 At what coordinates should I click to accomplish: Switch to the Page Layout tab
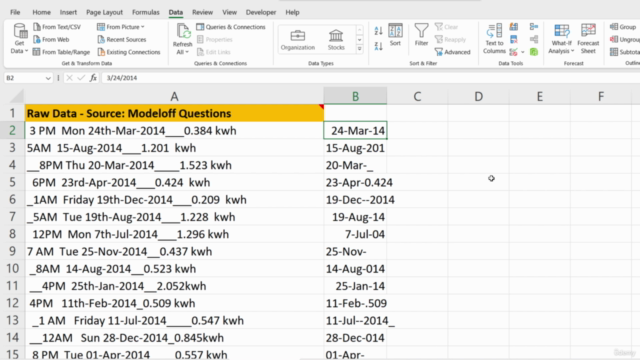[104, 12]
